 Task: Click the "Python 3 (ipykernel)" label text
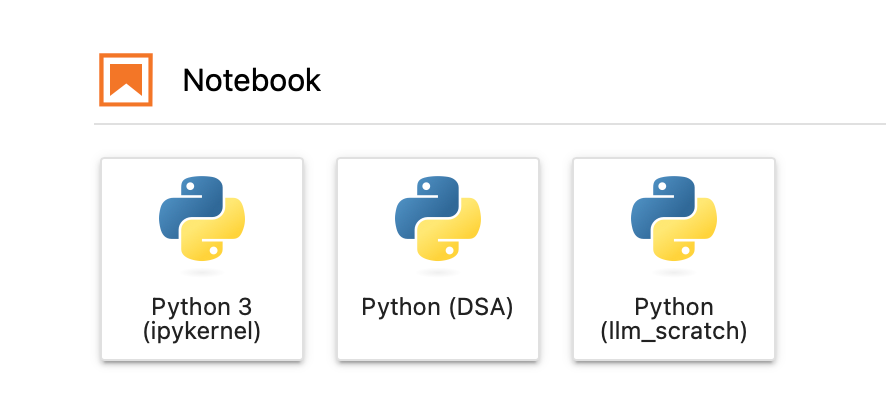coord(202,320)
